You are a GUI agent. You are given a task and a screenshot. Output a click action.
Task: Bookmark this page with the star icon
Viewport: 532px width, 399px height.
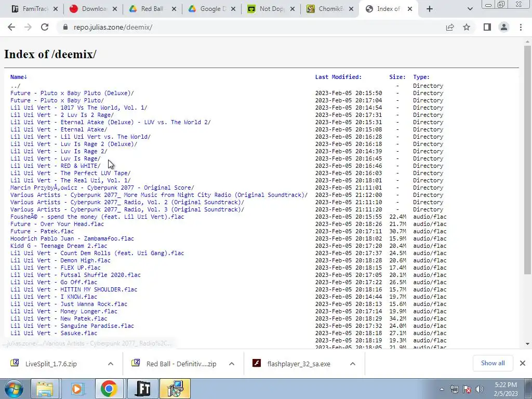467,27
